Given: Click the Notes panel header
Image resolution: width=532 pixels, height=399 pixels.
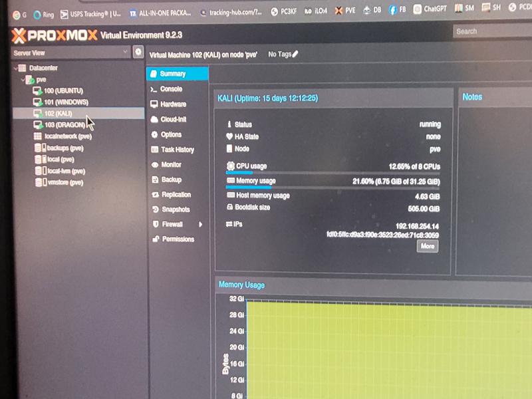Looking at the screenshot, I should [x=495, y=97].
